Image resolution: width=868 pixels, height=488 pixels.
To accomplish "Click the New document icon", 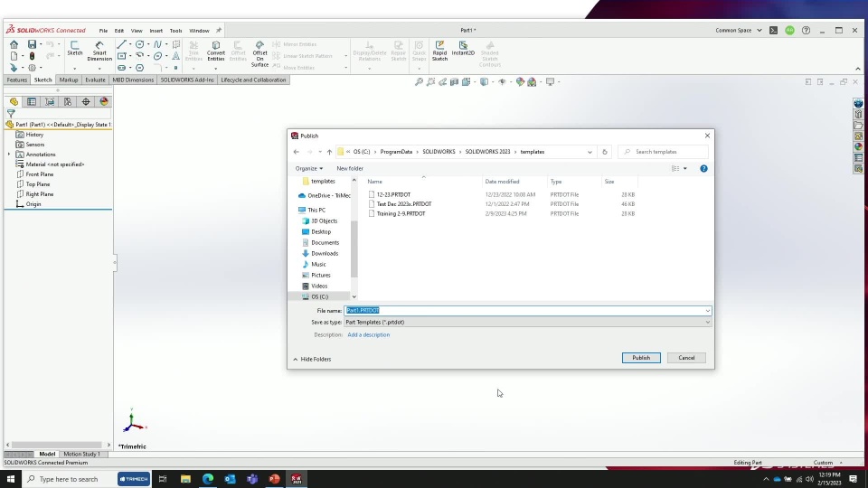I will (14, 56).
